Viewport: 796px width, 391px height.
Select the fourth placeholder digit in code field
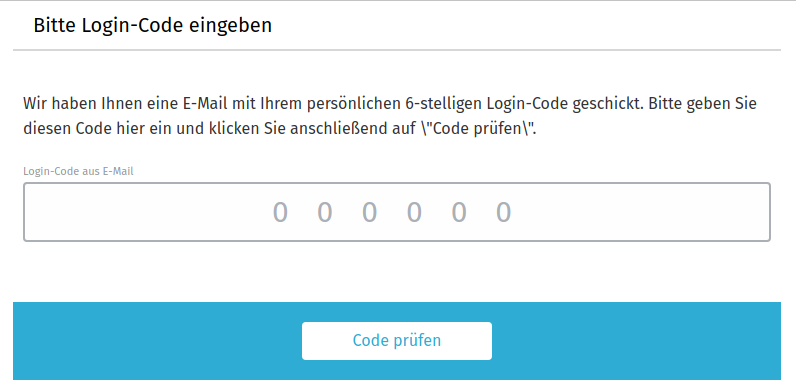coord(414,212)
